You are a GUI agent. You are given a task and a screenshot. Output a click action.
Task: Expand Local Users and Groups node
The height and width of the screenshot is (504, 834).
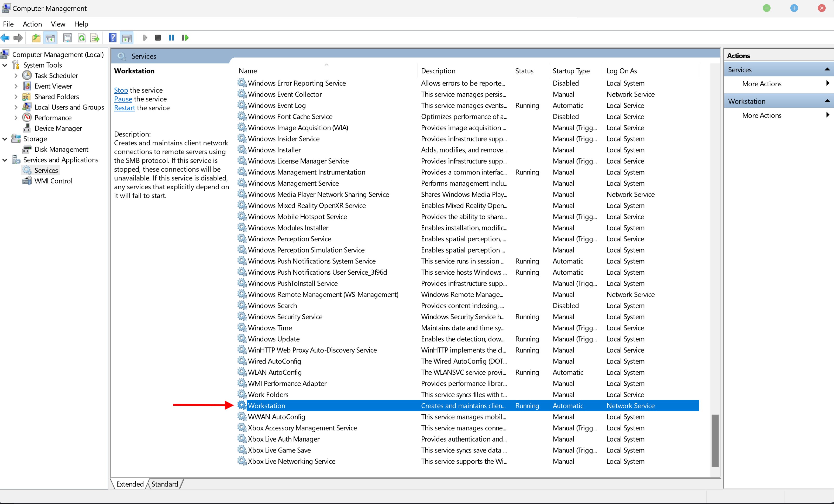point(16,107)
